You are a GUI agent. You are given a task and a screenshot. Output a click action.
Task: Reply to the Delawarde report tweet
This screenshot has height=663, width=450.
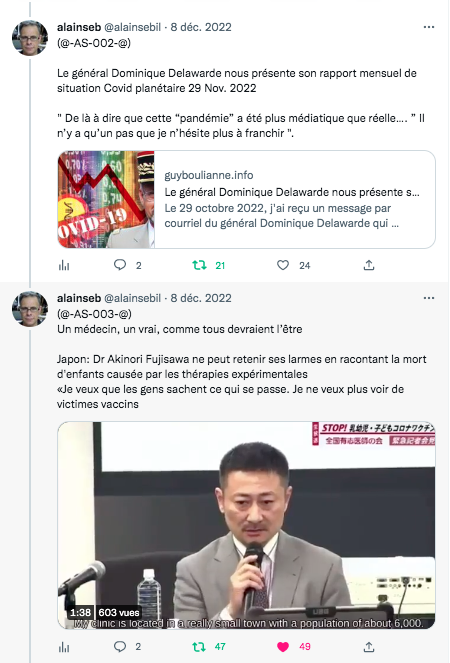[120, 265]
